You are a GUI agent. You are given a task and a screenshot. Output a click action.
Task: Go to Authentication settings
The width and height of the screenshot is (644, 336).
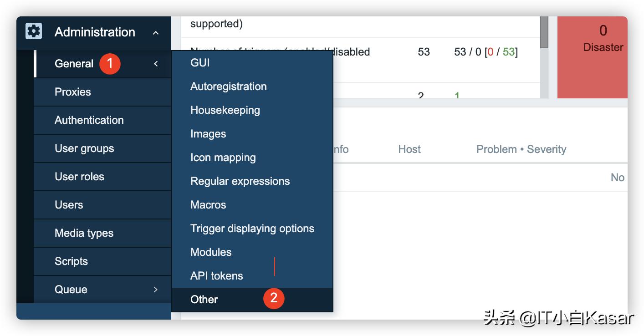click(89, 120)
